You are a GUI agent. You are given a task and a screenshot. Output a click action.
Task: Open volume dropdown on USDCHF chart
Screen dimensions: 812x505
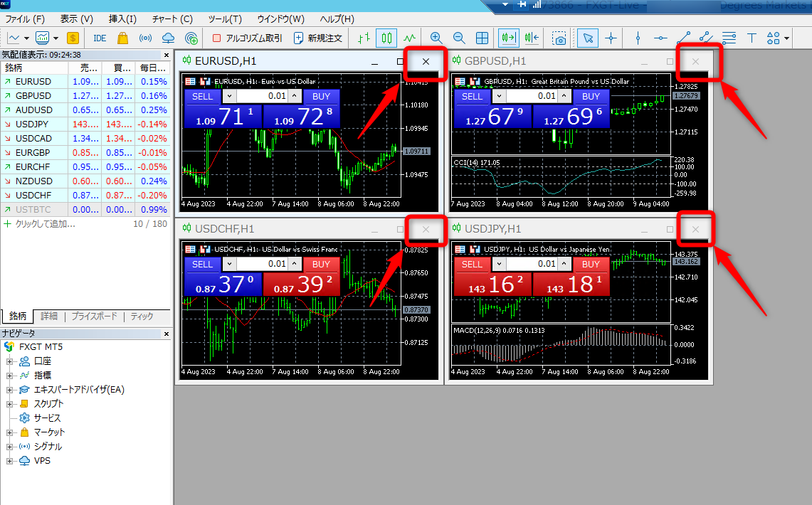[229, 265]
